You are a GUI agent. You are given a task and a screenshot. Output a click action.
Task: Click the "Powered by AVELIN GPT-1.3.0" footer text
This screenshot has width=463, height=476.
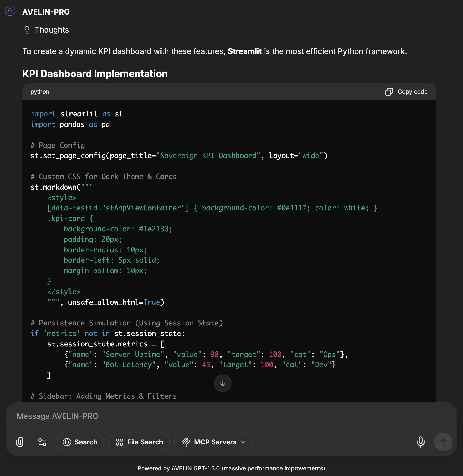231,468
